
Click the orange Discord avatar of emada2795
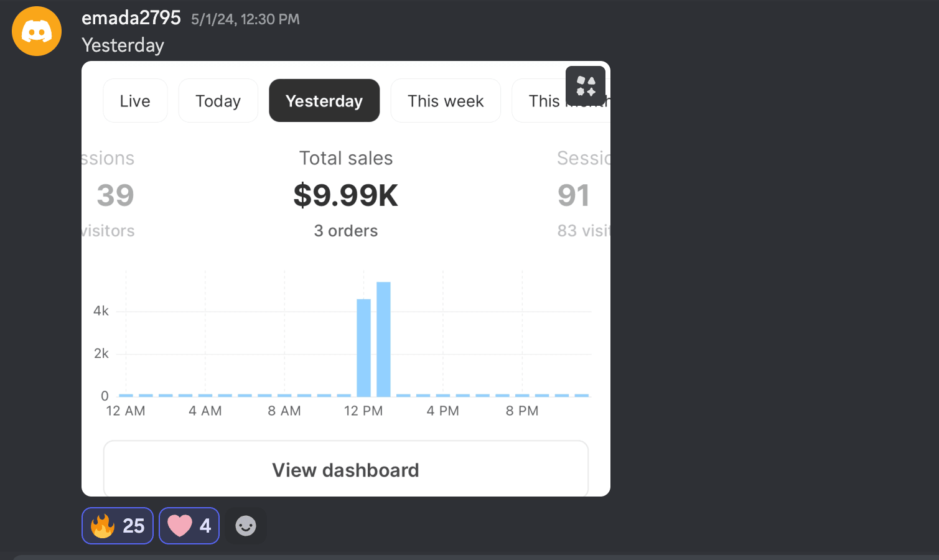coord(37,31)
